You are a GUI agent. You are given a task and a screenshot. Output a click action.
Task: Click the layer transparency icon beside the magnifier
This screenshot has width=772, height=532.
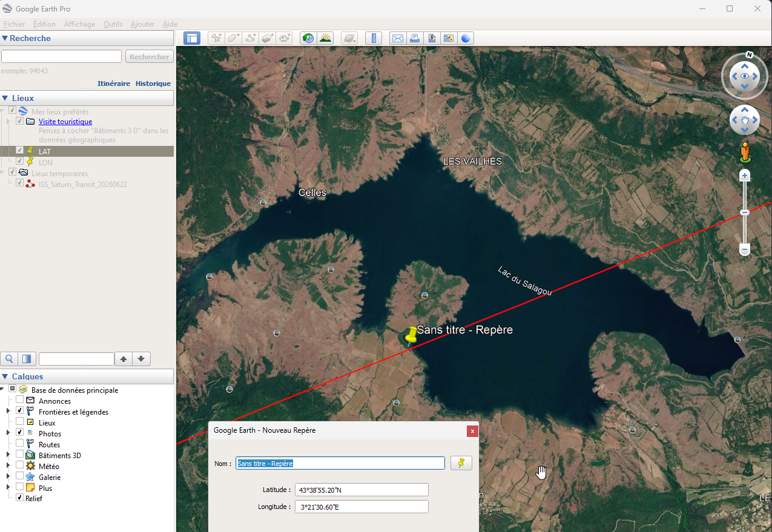[27, 359]
